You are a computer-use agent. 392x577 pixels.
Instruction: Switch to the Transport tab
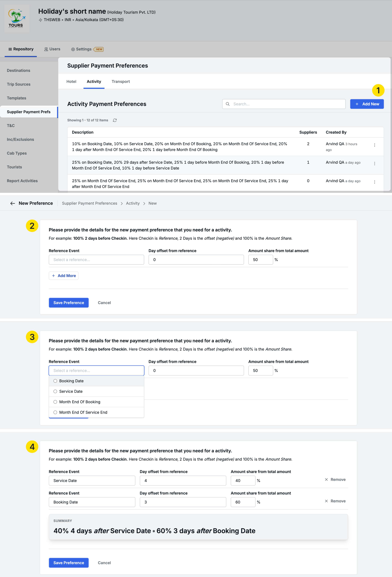[x=121, y=81]
